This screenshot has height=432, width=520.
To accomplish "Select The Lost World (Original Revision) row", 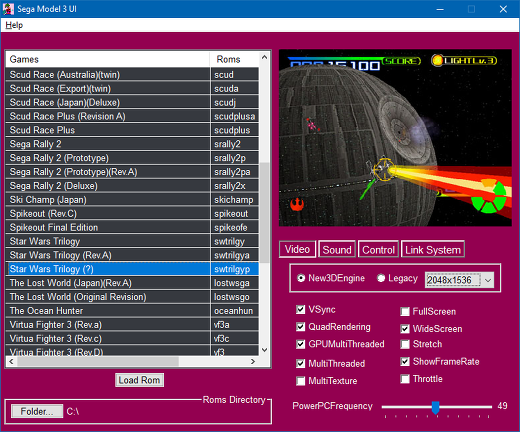I will (132, 297).
